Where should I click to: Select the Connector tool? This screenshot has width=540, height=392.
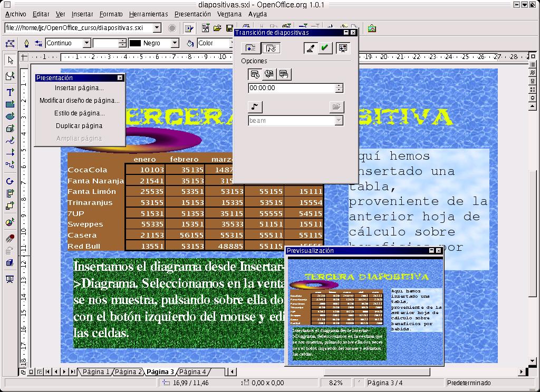10,164
